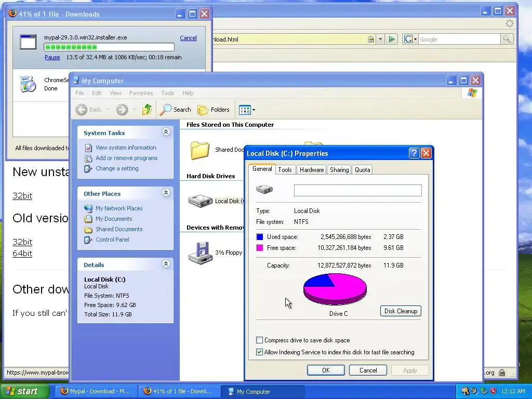Collapse the Other Places panel
The image size is (532, 399).
pyautogui.click(x=166, y=193)
